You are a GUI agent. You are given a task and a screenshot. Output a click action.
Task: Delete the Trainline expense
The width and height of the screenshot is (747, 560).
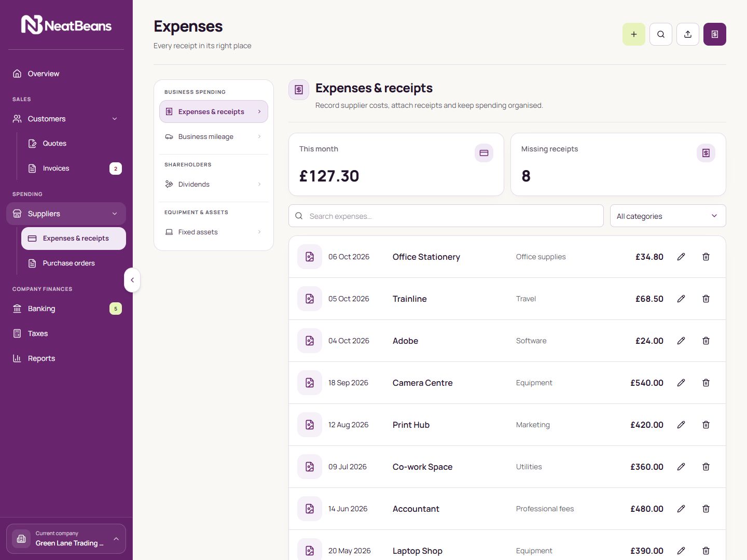click(706, 299)
